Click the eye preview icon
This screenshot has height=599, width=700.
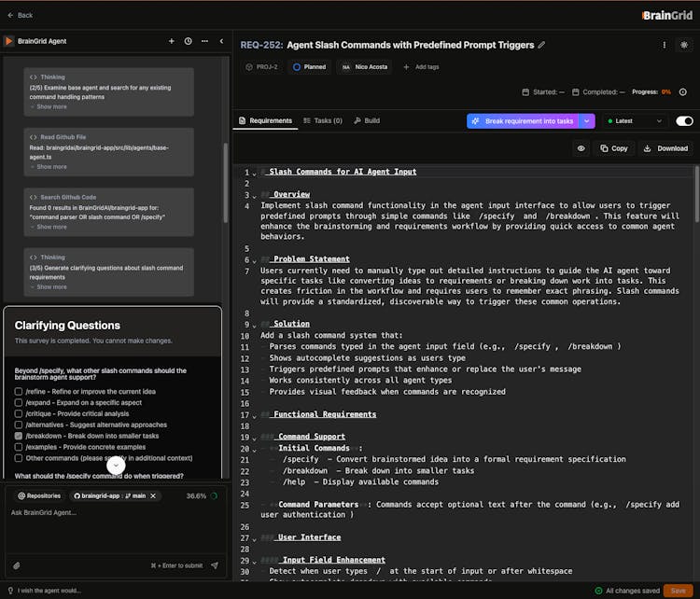tap(581, 148)
